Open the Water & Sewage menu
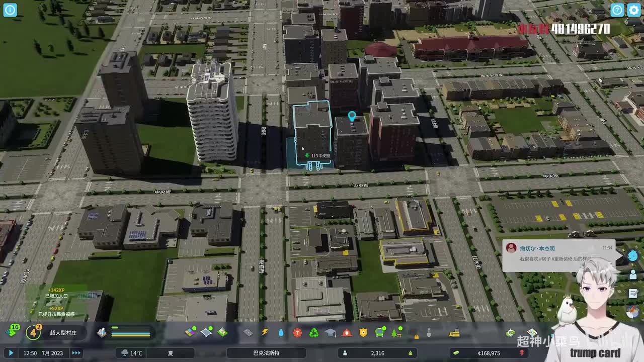 coord(281,332)
